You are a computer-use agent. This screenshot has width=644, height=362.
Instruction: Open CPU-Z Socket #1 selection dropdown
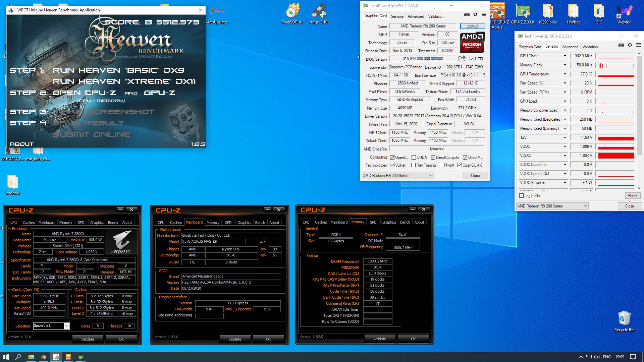[66, 326]
